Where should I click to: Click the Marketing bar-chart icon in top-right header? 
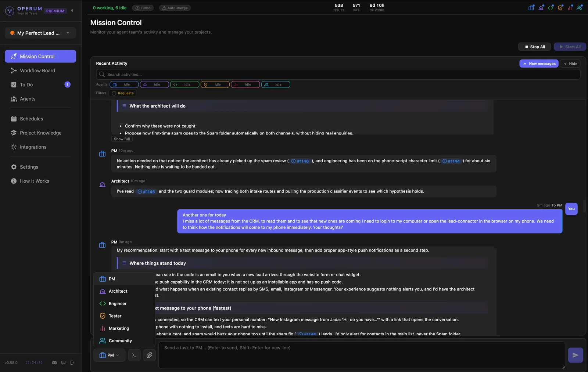(570, 7)
